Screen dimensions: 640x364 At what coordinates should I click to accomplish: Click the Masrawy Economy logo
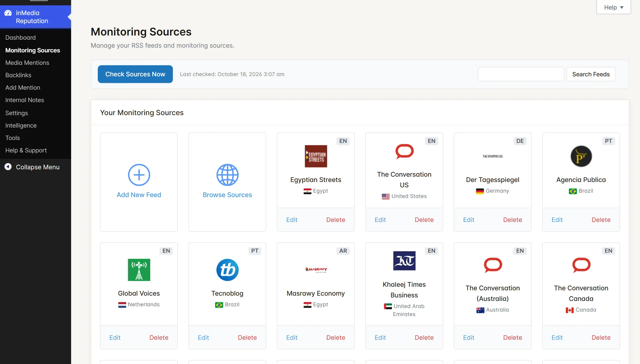(316, 270)
